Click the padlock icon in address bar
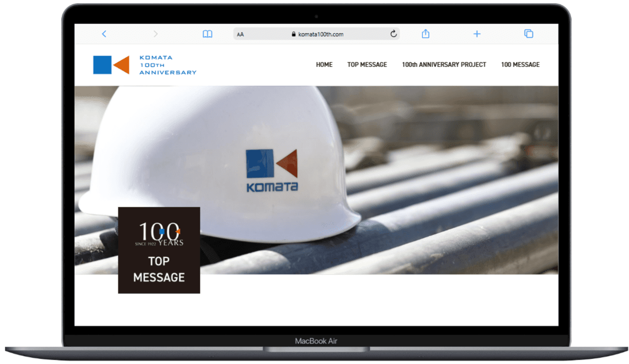Screen dimensions: 629x364 tap(293, 35)
